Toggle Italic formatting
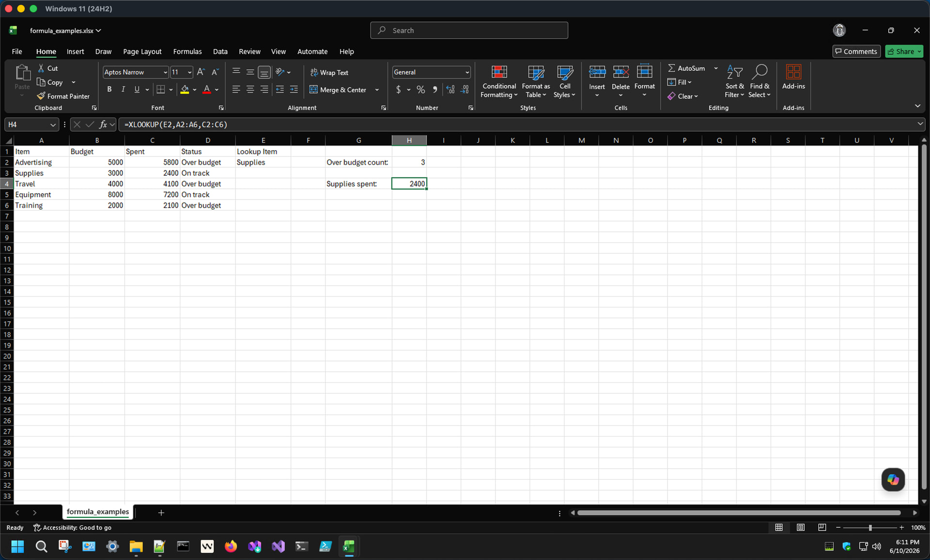930x560 pixels. click(123, 90)
